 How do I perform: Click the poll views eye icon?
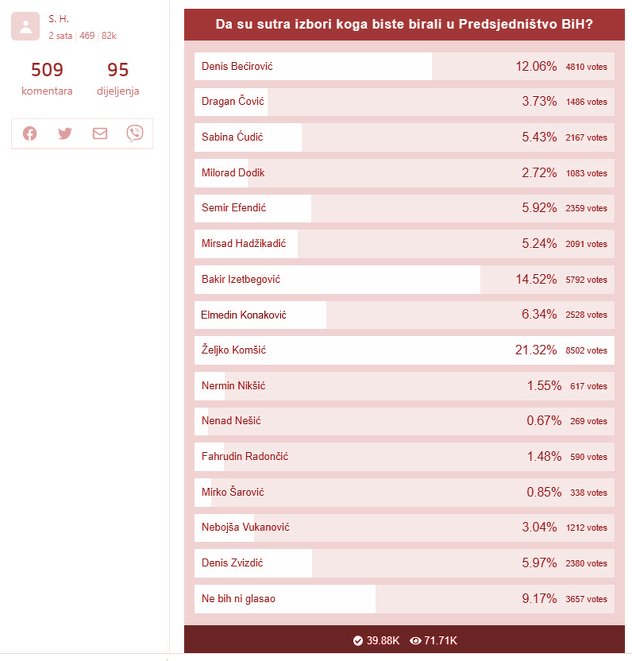(x=415, y=641)
